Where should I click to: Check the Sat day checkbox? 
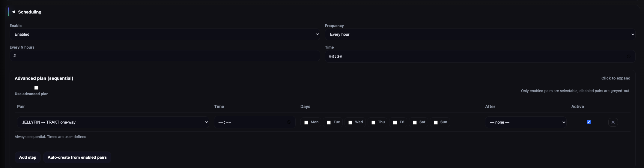(x=415, y=122)
